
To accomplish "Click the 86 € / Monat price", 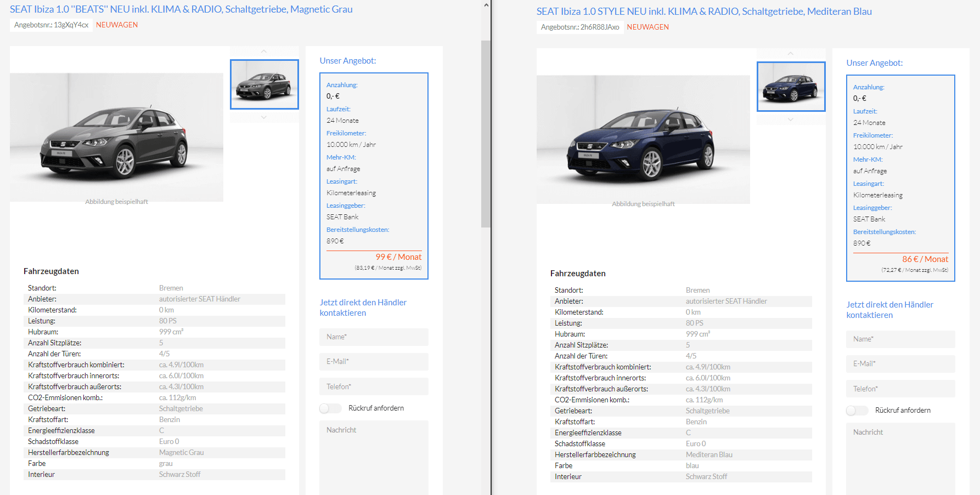I will (925, 259).
